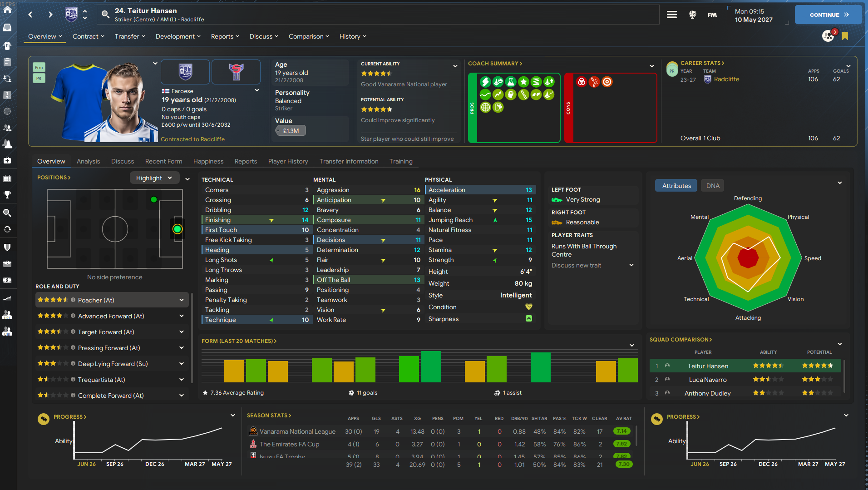Image resolution: width=868 pixels, height=490 pixels.
Task: Open the Competitions trophy sidebar icon
Action: pos(7,195)
